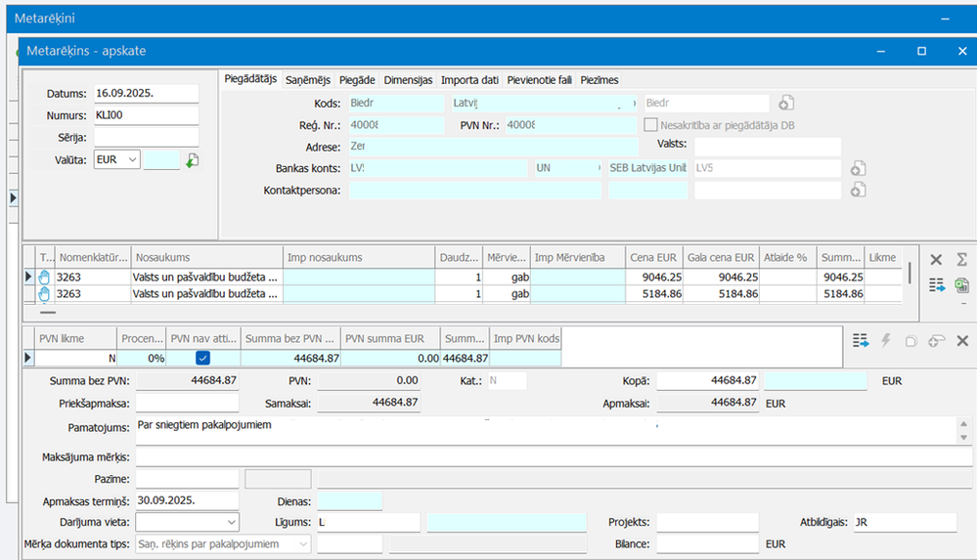Open the Pievienotie faili tab
The height and width of the screenshot is (560, 977).
[538, 80]
